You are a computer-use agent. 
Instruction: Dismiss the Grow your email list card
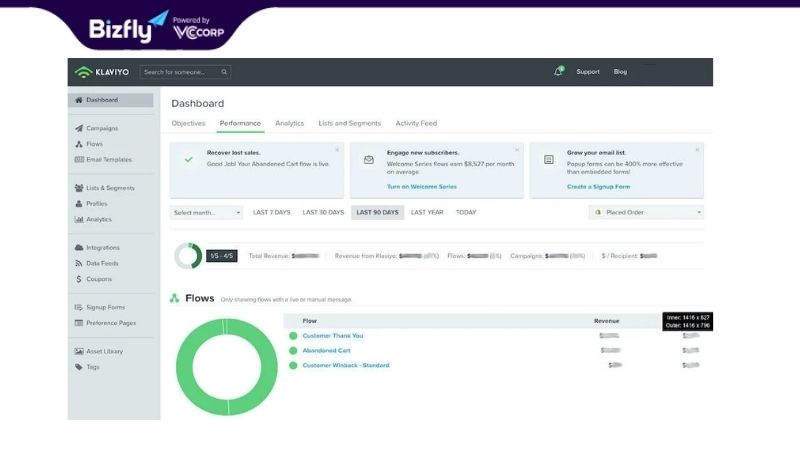point(697,150)
